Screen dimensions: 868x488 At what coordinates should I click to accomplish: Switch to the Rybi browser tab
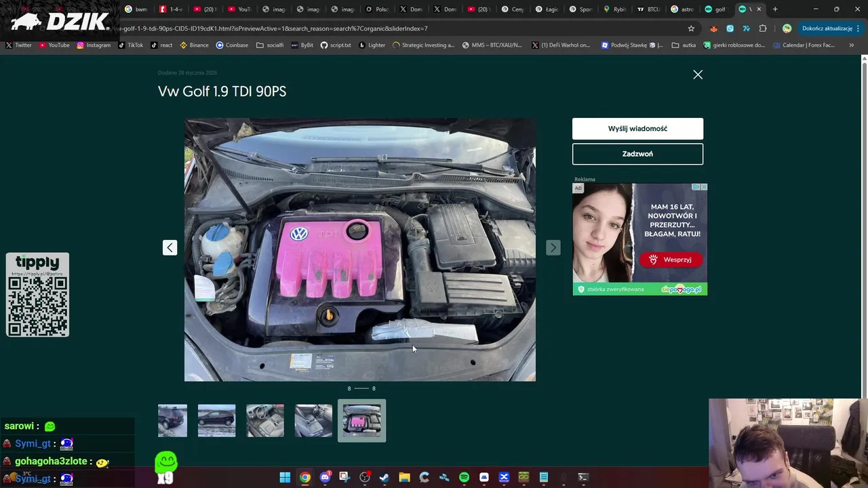(614, 9)
